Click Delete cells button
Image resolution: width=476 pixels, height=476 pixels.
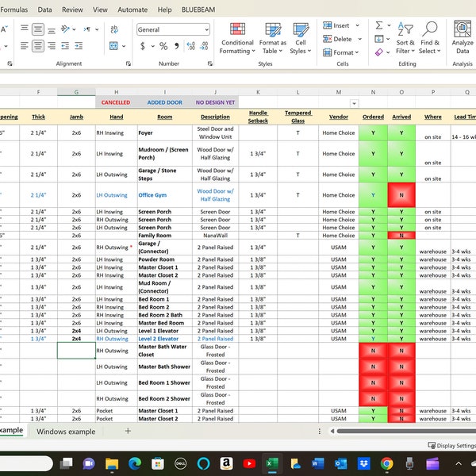coord(337,39)
